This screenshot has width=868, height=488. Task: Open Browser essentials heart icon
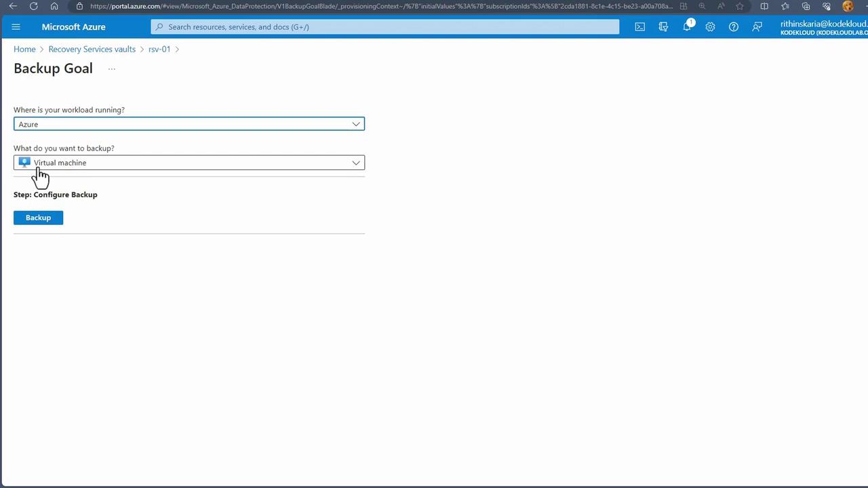click(x=827, y=6)
